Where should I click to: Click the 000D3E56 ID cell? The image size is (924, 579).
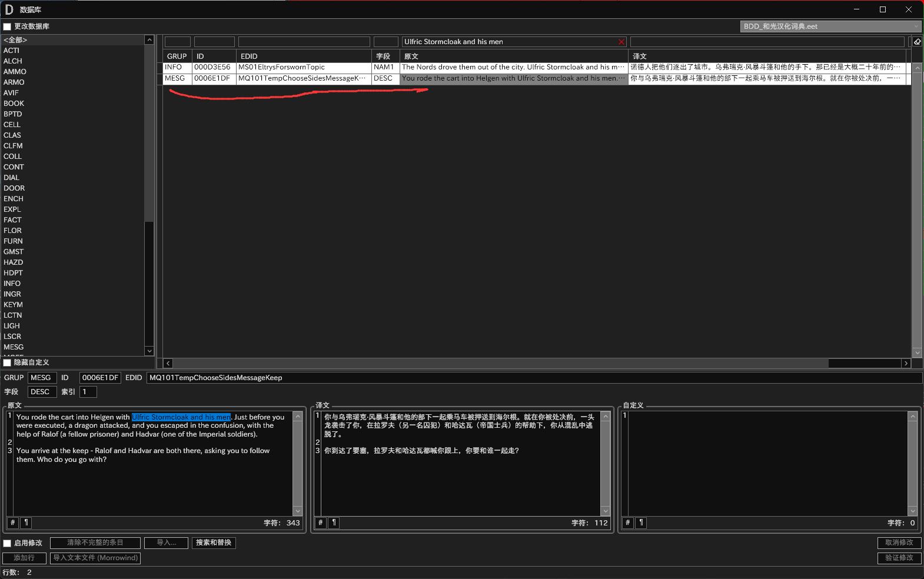click(214, 68)
